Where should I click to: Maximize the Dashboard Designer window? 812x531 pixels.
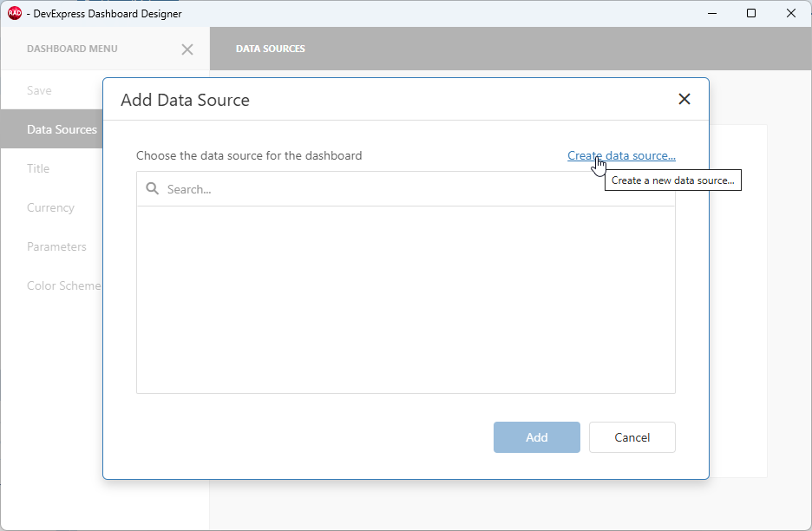click(751, 13)
